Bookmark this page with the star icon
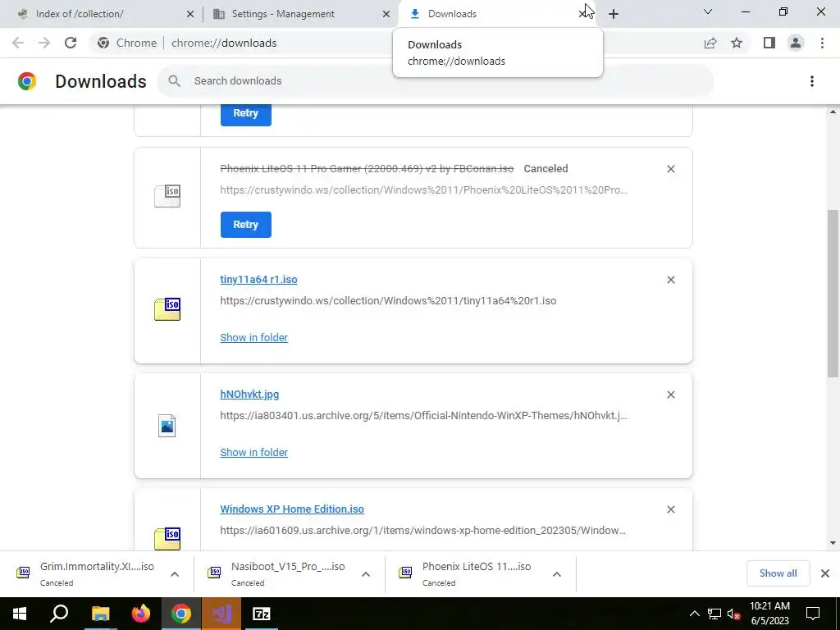The width and height of the screenshot is (840, 630). pos(737,43)
